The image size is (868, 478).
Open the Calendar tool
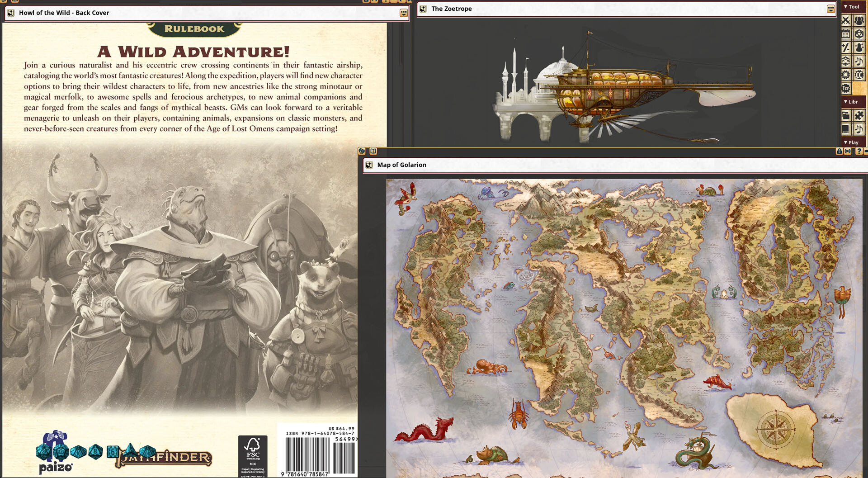(845, 33)
